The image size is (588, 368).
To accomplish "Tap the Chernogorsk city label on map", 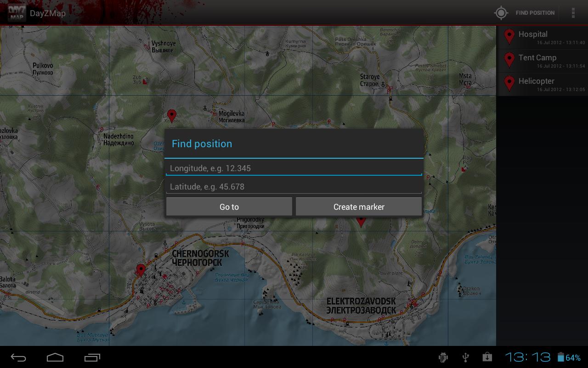I will tap(200, 258).
